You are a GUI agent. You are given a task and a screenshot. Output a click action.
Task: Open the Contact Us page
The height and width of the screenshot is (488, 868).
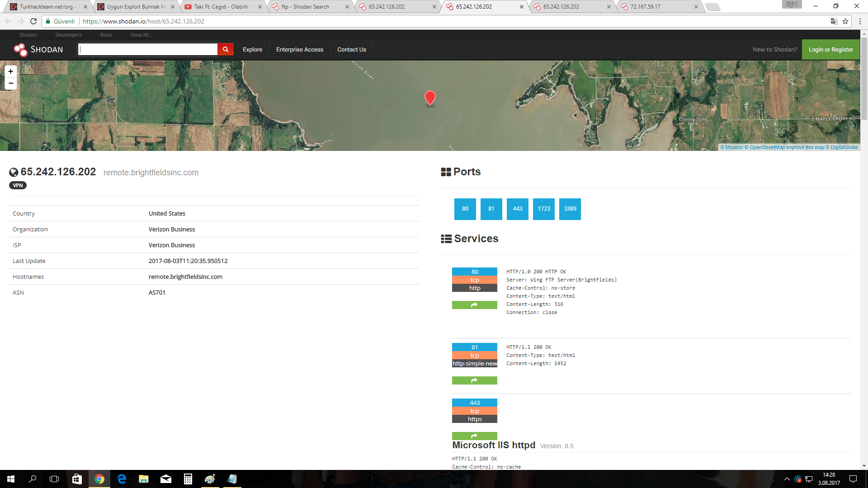pos(352,50)
